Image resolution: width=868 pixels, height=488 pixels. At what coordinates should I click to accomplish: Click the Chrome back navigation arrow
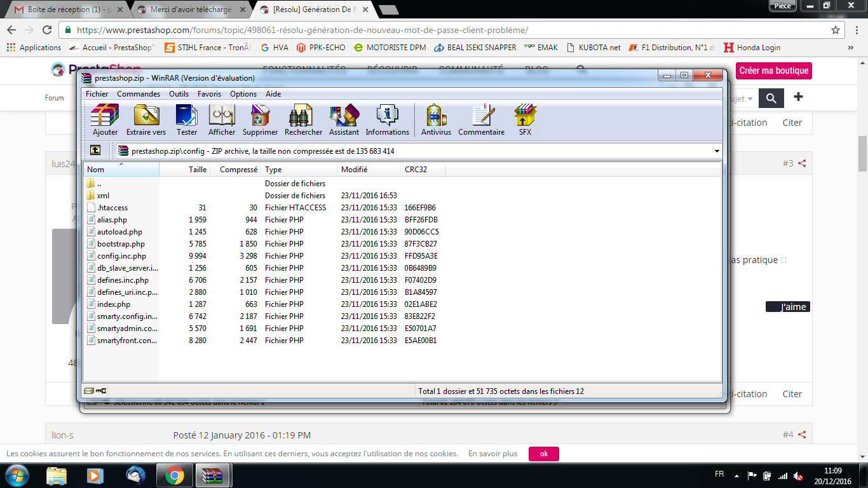pyautogui.click(x=11, y=30)
